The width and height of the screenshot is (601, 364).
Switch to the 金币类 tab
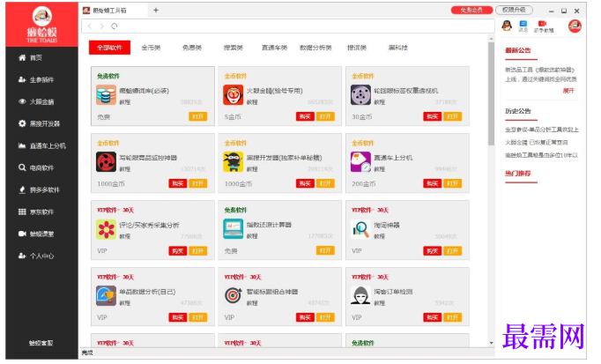click(x=151, y=48)
